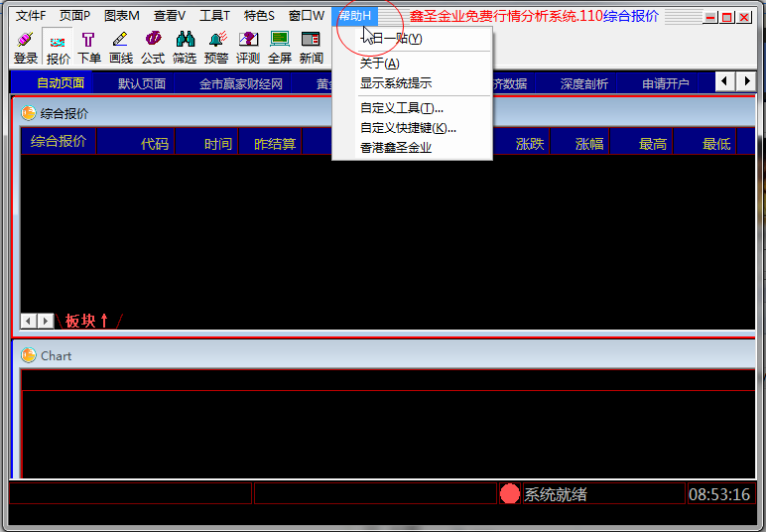Viewport: 766px width, 532px height.
Task: Activate the 画线 draw line tool
Action: click(121, 48)
